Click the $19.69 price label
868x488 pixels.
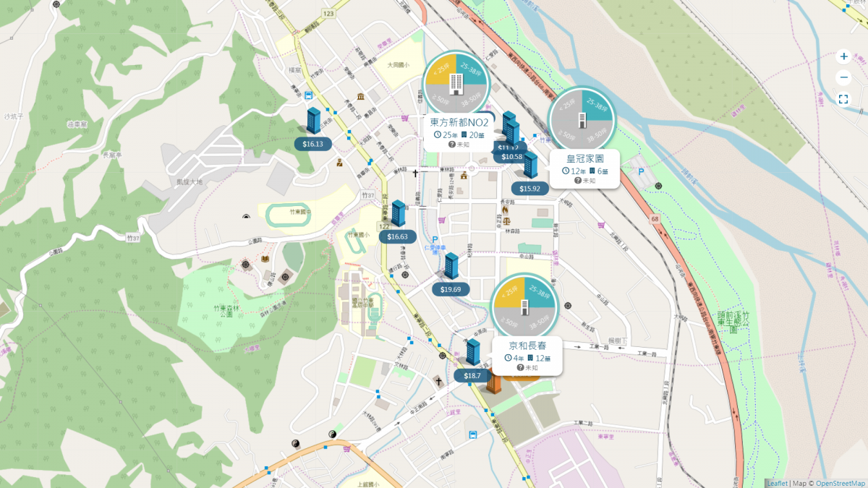(451, 289)
